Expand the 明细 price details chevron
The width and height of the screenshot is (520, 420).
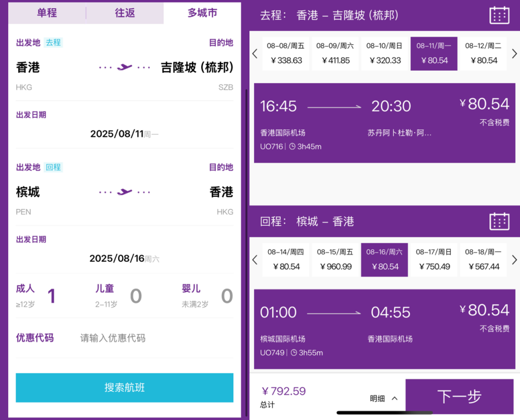(x=395, y=398)
